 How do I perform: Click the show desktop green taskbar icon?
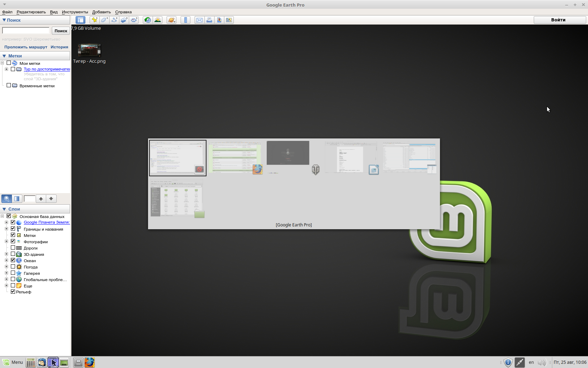[x=64, y=362]
